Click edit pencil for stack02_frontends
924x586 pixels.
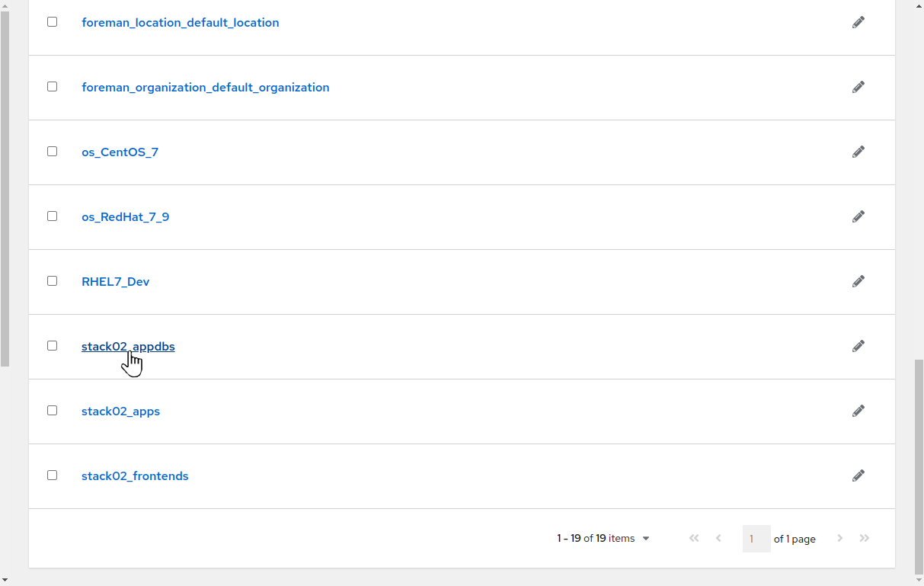(858, 476)
